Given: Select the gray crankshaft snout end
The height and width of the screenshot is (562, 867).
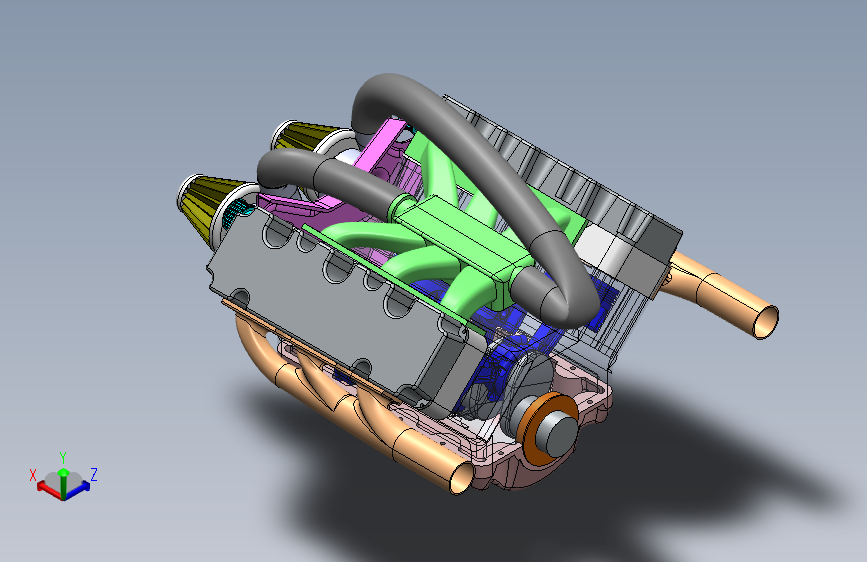Looking at the screenshot, I should coord(558,434).
